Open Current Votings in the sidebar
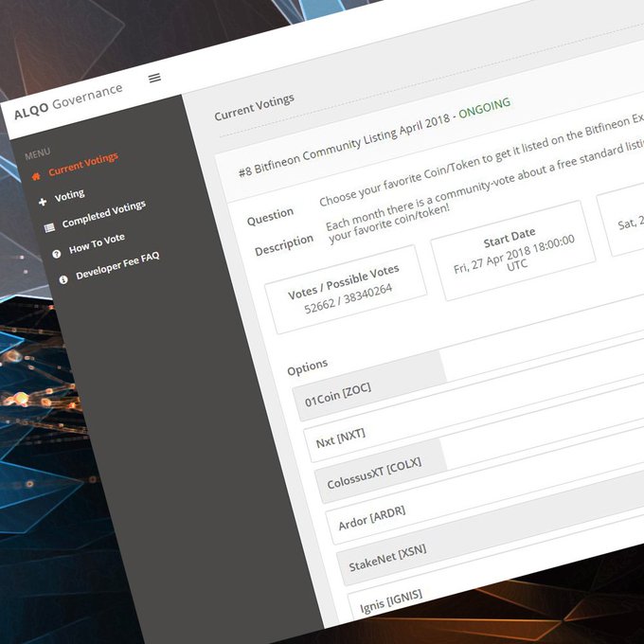 click(83, 164)
